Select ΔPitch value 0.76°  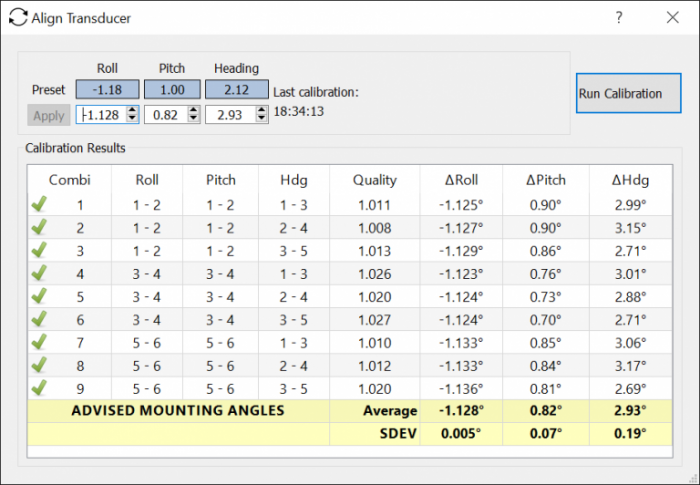pyautogui.click(x=546, y=274)
